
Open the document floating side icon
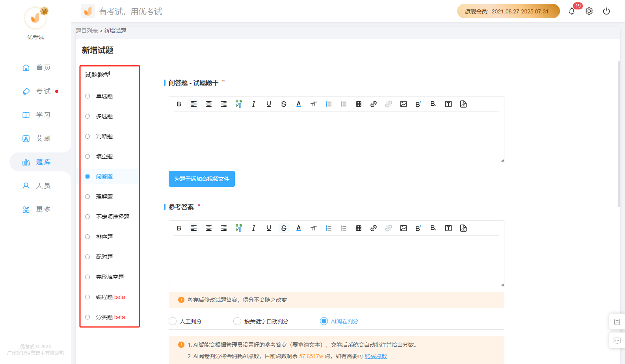click(617, 322)
